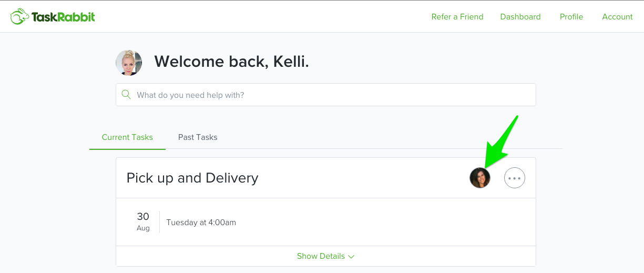Click the TaskRabbit rabbit logo icon

click(x=20, y=16)
